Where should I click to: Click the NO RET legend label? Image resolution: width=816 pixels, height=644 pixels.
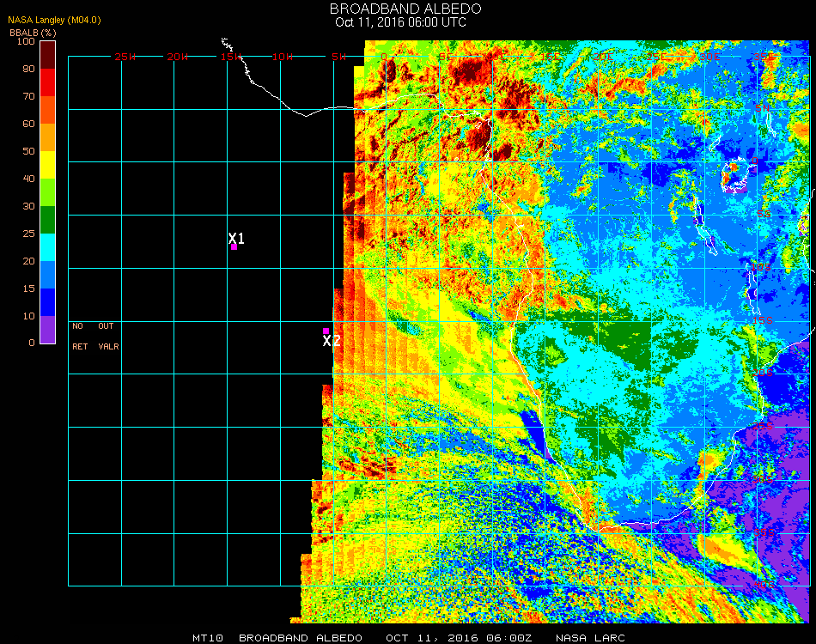coord(78,337)
